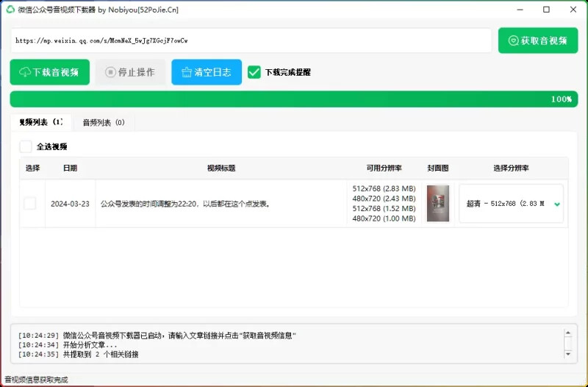
Task: Click the 视频标题 column header
Action: 221,168
